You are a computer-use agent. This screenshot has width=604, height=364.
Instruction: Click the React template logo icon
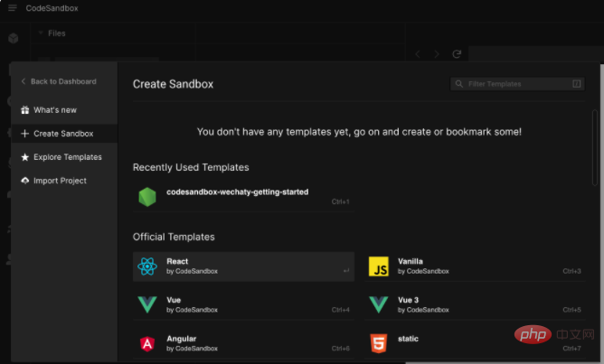click(x=147, y=266)
